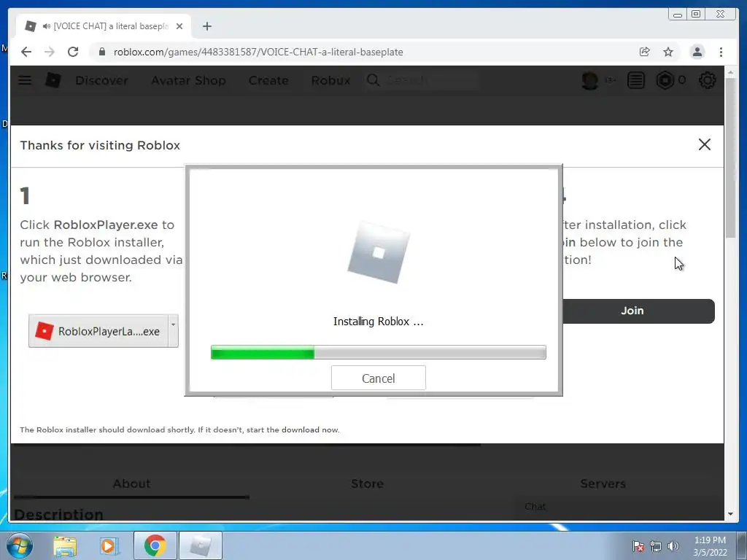This screenshot has height=560, width=747.
Task: Switch to the Store tab
Action: [368, 483]
